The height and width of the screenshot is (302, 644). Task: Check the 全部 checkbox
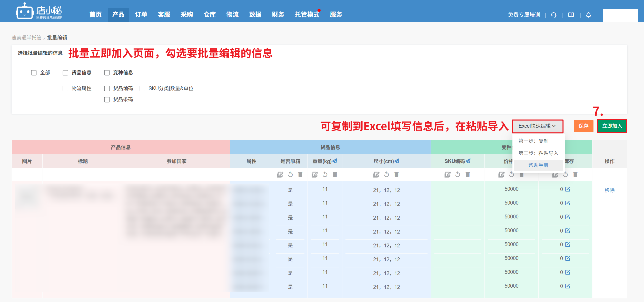pos(34,73)
